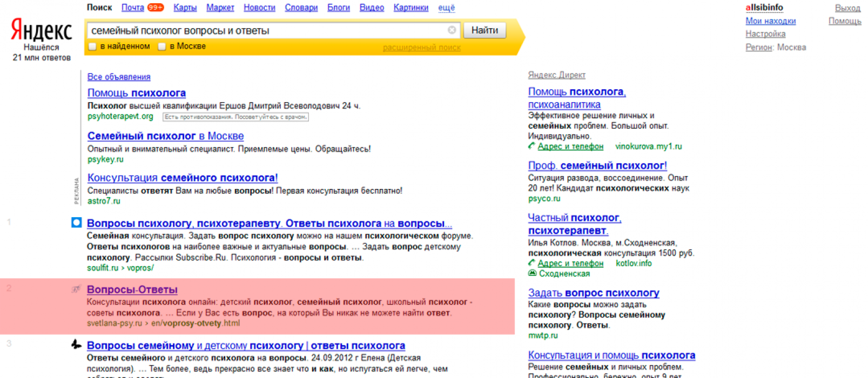Change region via 'Регион' link
The width and height of the screenshot is (868, 378).
click(x=758, y=47)
